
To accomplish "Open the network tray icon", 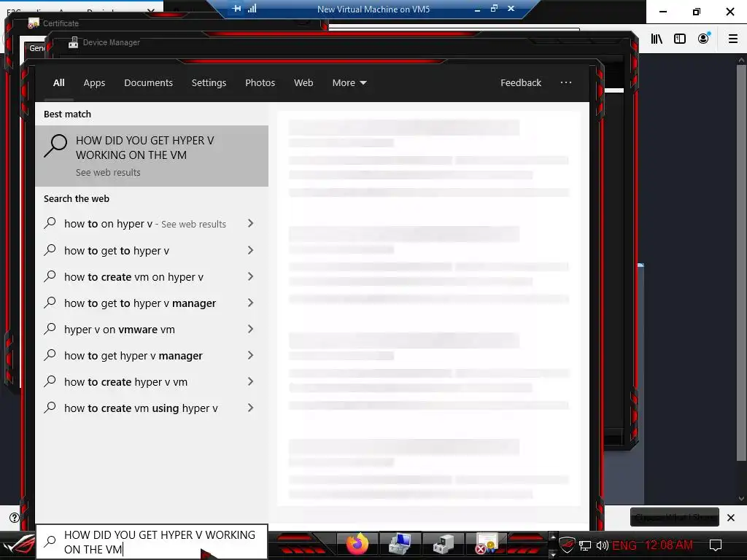I will click(585, 545).
